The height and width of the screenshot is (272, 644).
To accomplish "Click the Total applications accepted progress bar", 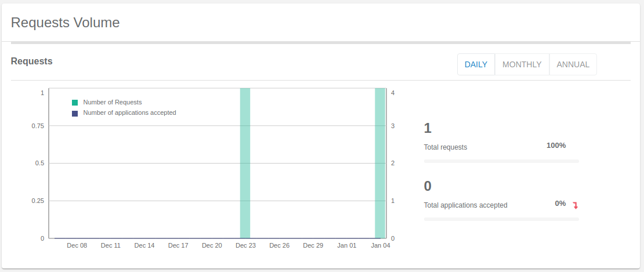I will click(501, 219).
